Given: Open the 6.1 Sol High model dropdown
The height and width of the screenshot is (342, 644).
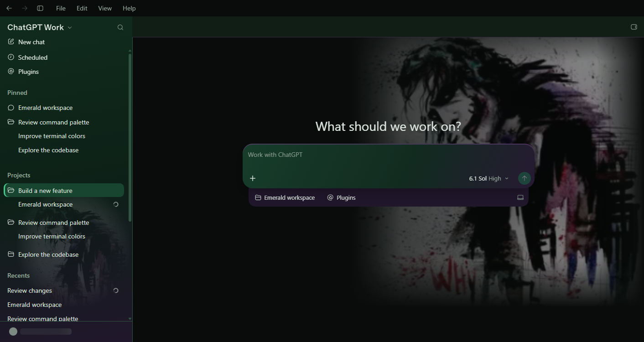Looking at the screenshot, I should point(488,178).
